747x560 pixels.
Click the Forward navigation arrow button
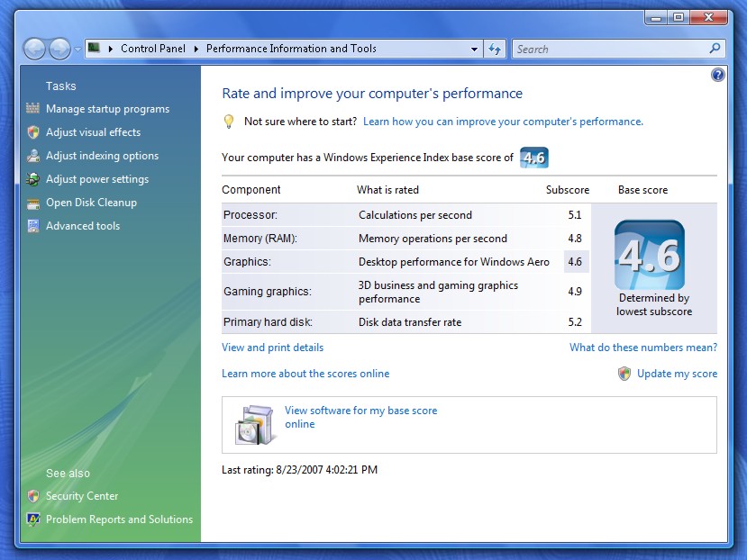59,49
